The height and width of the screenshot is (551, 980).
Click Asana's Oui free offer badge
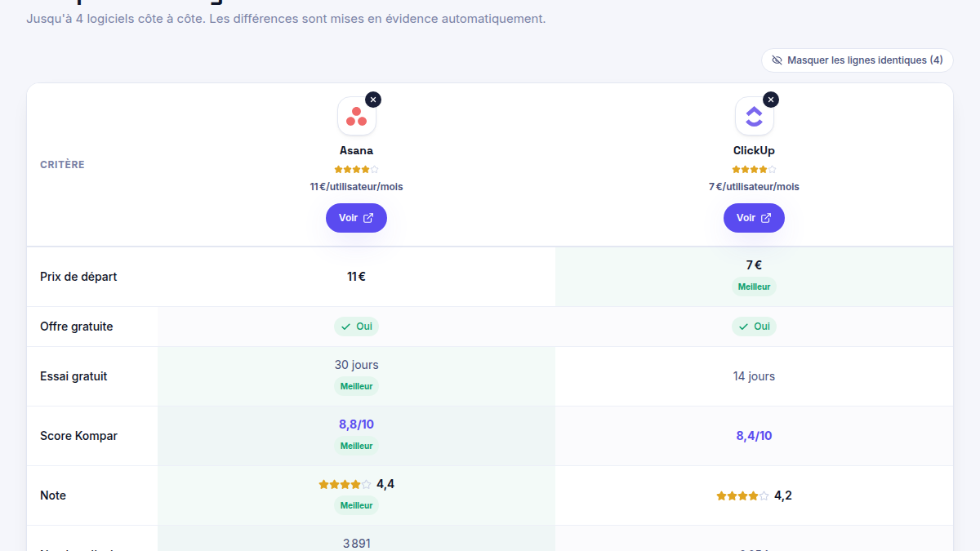(356, 327)
